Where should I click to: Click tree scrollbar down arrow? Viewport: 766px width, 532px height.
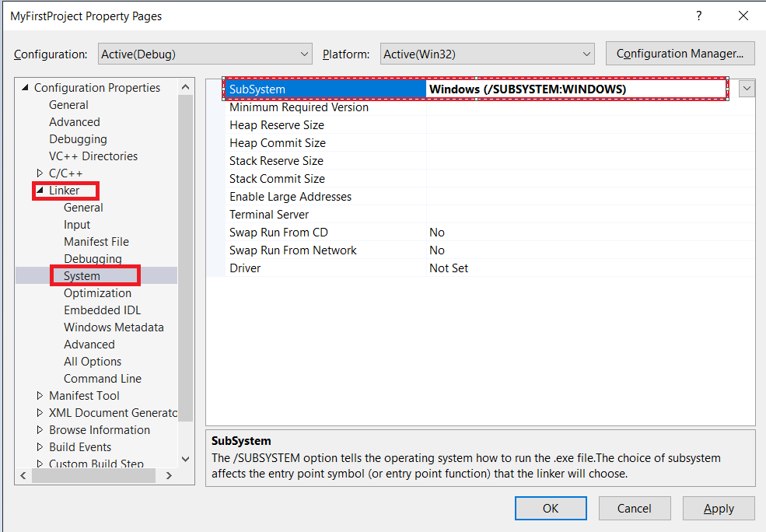coord(185,459)
